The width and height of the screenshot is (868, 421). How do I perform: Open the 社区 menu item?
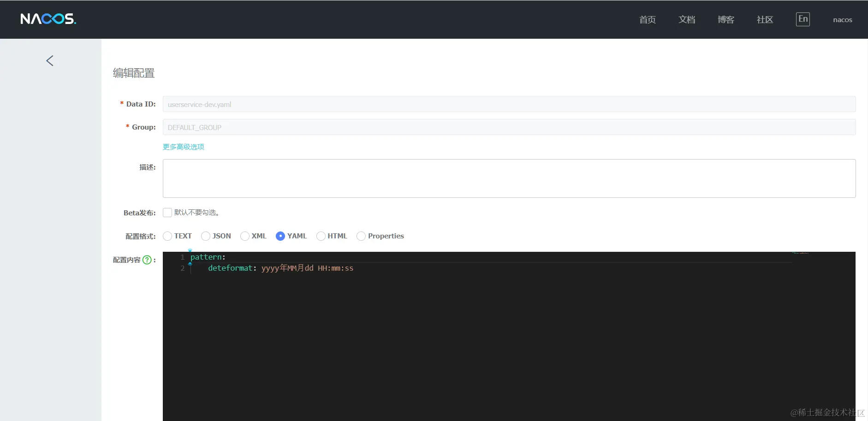[x=765, y=19]
